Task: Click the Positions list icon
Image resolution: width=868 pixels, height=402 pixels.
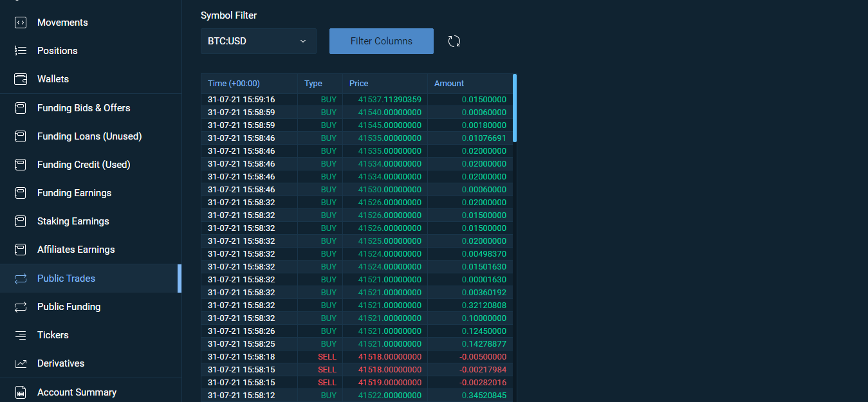Action: pyautogui.click(x=21, y=51)
